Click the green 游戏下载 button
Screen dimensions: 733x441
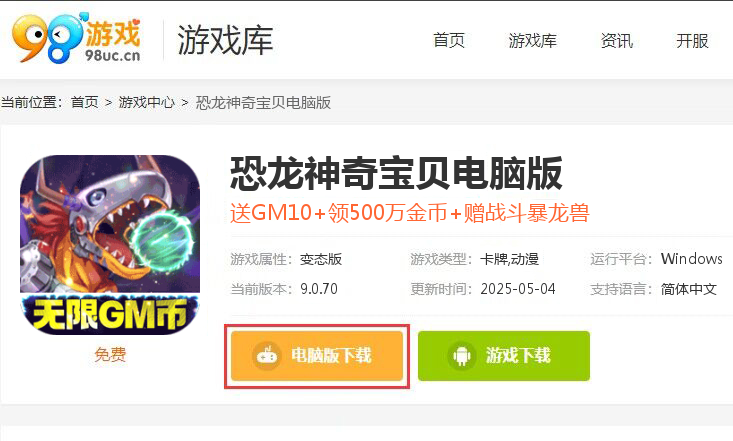pos(504,356)
